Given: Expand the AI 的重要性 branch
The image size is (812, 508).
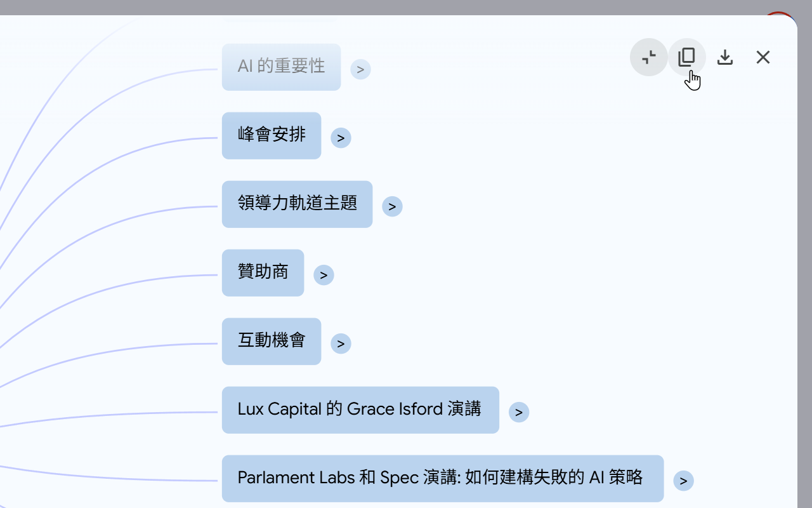Looking at the screenshot, I should pos(361,69).
